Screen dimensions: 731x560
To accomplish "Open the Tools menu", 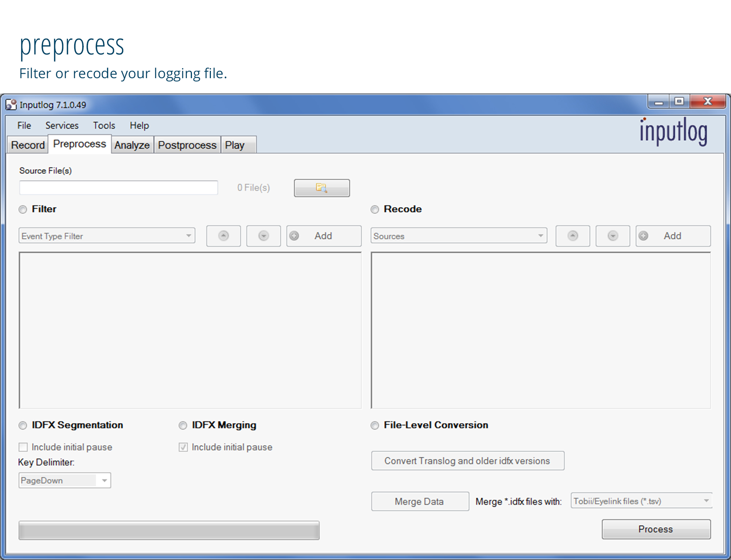I will click(x=104, y=126).
